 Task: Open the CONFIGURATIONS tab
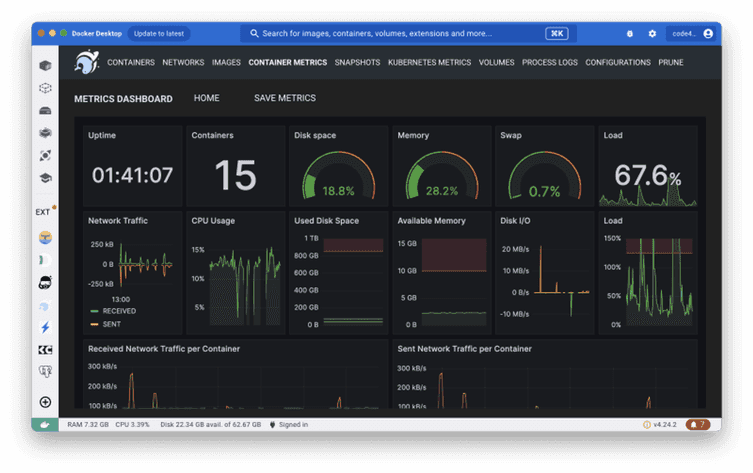click(618, 62)
